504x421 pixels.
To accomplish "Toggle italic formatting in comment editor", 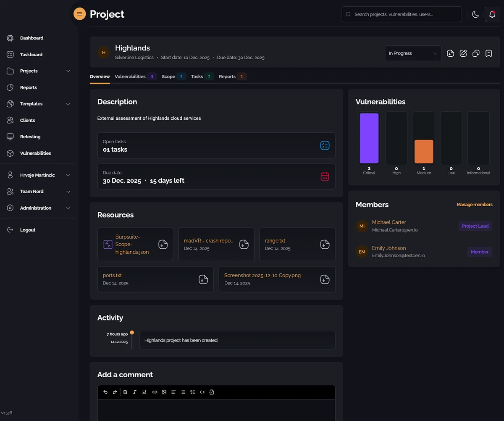I will pos(135,392).
